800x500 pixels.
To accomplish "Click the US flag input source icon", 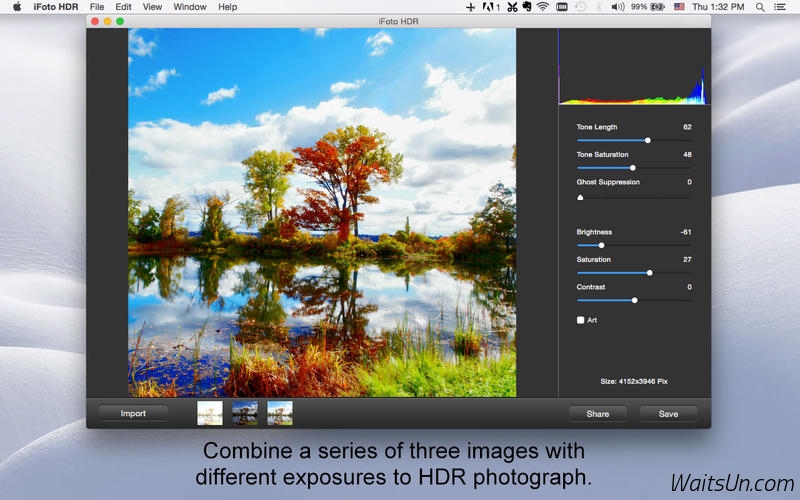I will click(679, 7).
